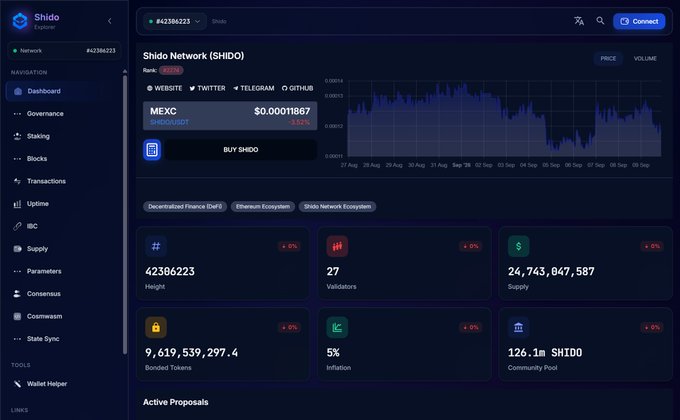680x420 pixels.
Task: Click the IBC link icon in sidebar
Action: pyautogui.click(x=17, y=226)
